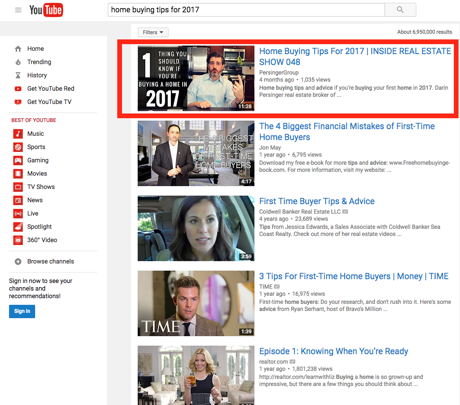Click the woman in car video thumbnail
460x405 pixels.
click(x=196, y=228)
